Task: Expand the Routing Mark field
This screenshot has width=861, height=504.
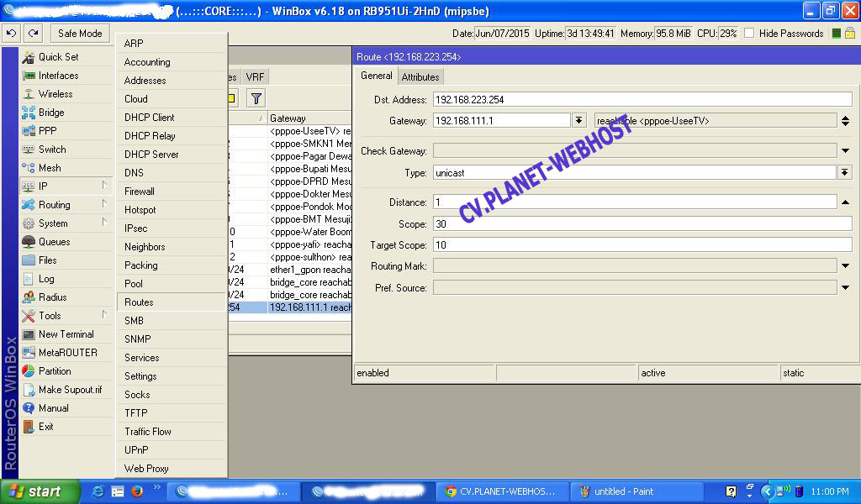Action: pos(844,266)
